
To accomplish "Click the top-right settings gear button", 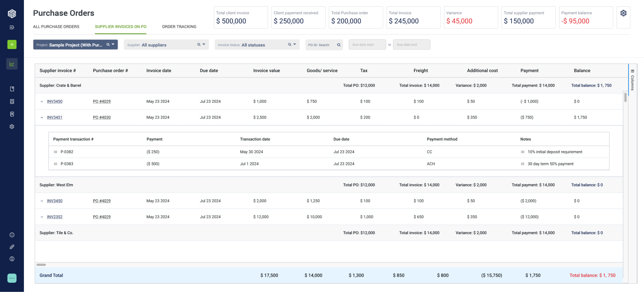I will coord(623,13).
